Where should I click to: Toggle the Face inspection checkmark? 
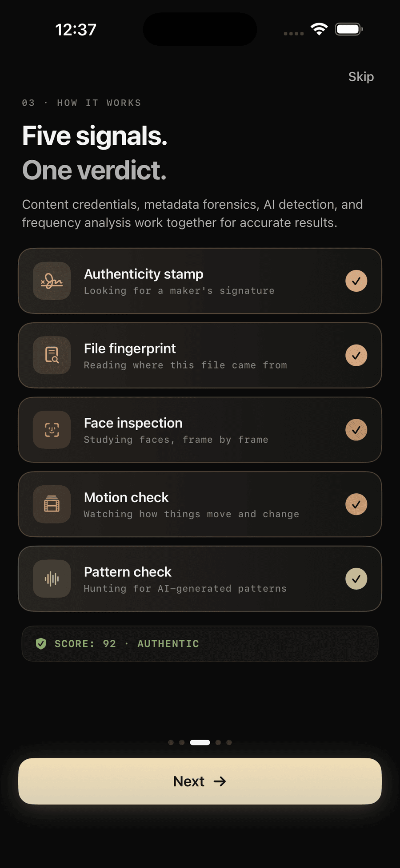[x=356, y=430]
